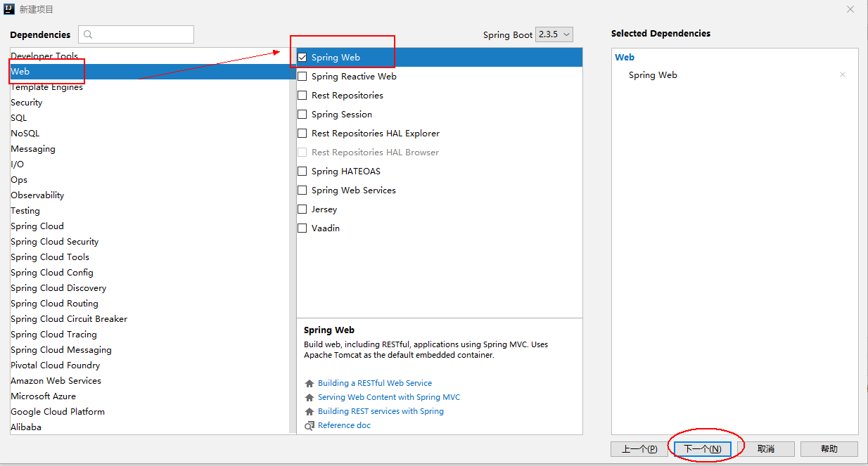Viewport: 868px width, 466px height.
Task: Check the Vaadin checkbox
Action: [302, 228]
